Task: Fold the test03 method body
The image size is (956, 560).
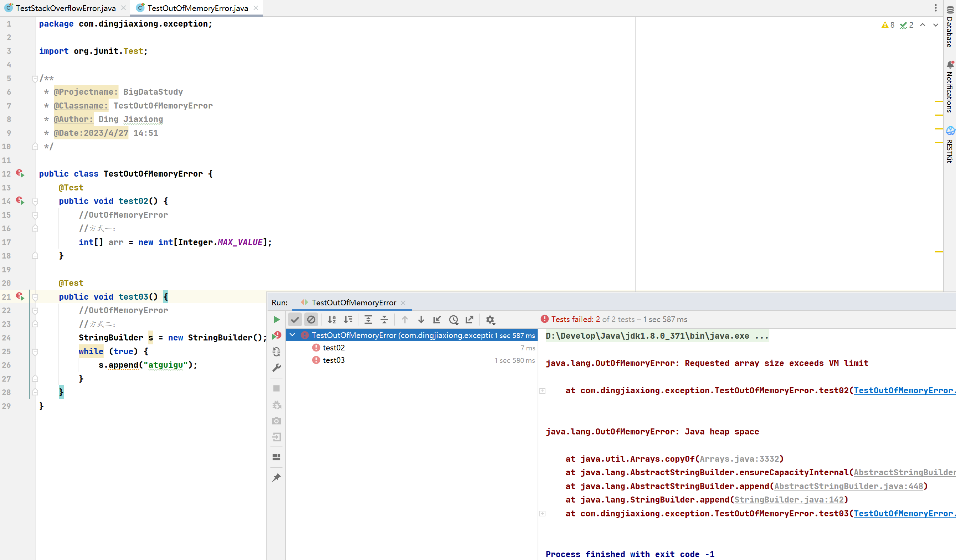Action: point(35,297)
